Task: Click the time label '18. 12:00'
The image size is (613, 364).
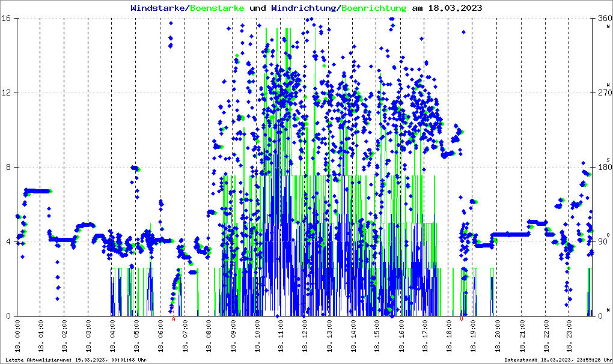Action: tap(305, 336)
